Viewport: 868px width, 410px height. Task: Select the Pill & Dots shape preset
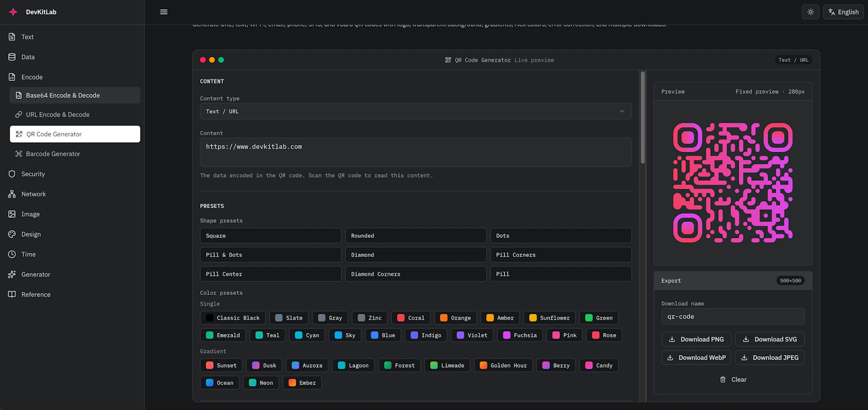pos(271,255)
